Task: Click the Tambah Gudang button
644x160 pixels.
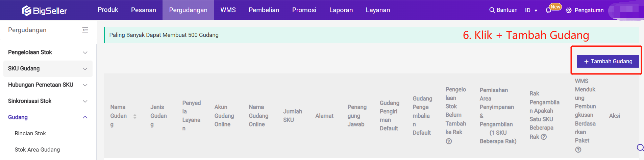Action: (608, 61)
